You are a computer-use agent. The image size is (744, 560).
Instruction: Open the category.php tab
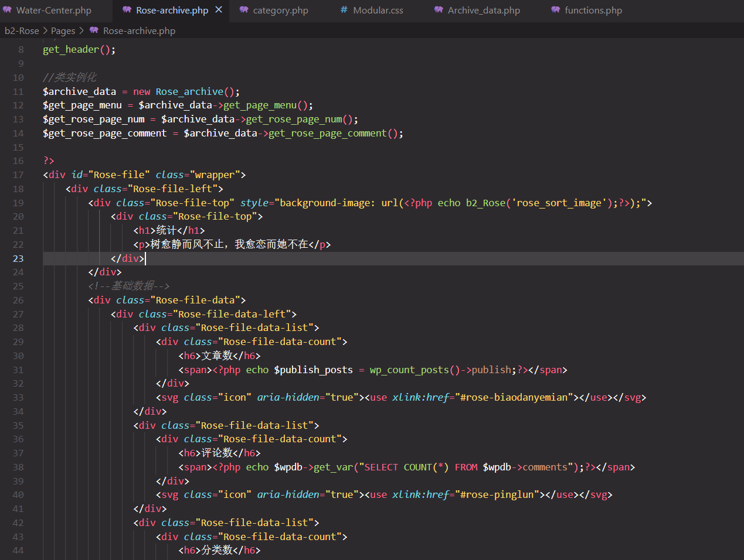pyautogui.click(x=280, y=11)
